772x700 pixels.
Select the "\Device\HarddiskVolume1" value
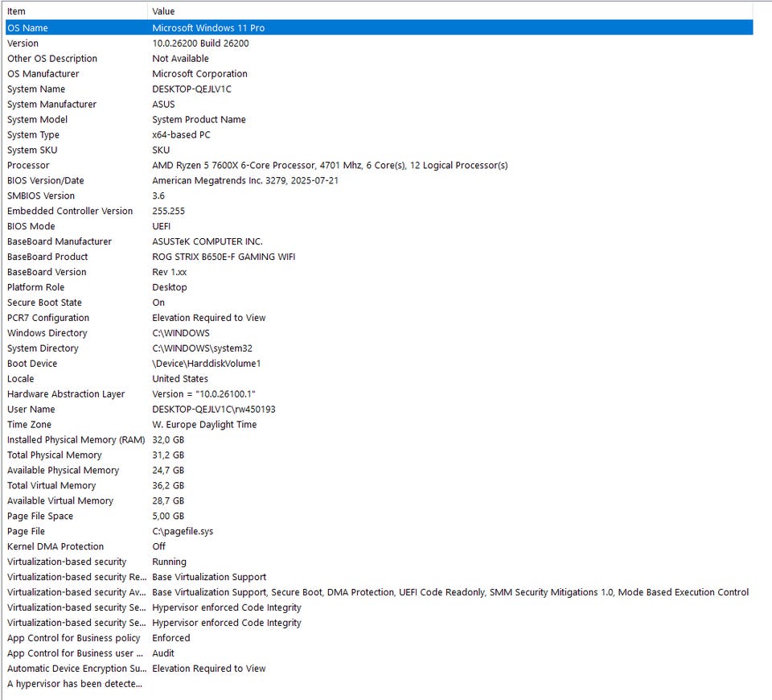[x=207, y=364]
